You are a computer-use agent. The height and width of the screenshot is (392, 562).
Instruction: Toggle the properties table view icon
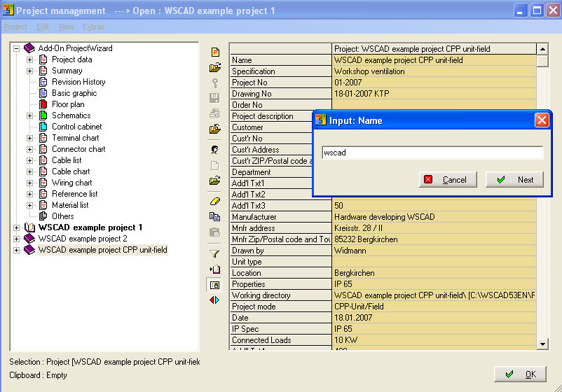click(x=214, y=285)
